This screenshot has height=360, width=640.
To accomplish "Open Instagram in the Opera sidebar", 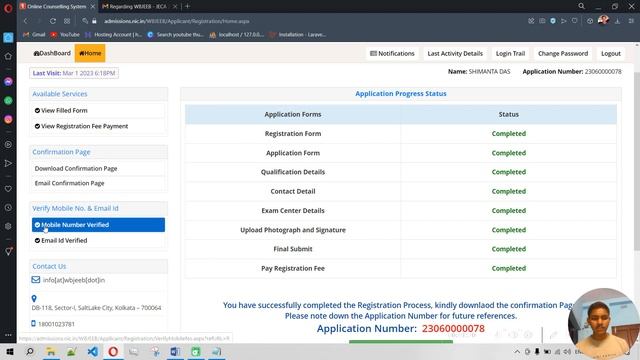I will coord(8,119).
